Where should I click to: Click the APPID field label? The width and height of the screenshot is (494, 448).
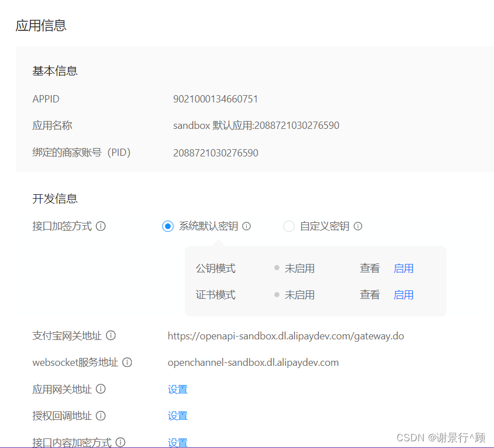[46, 99]
